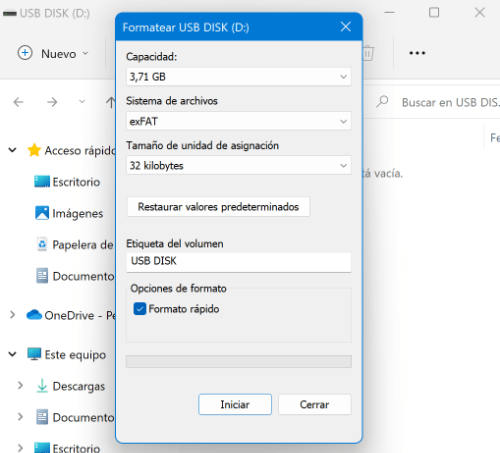Collapse the Acceso rápido tree section
500x453 pixels.
tap(13, 150)
